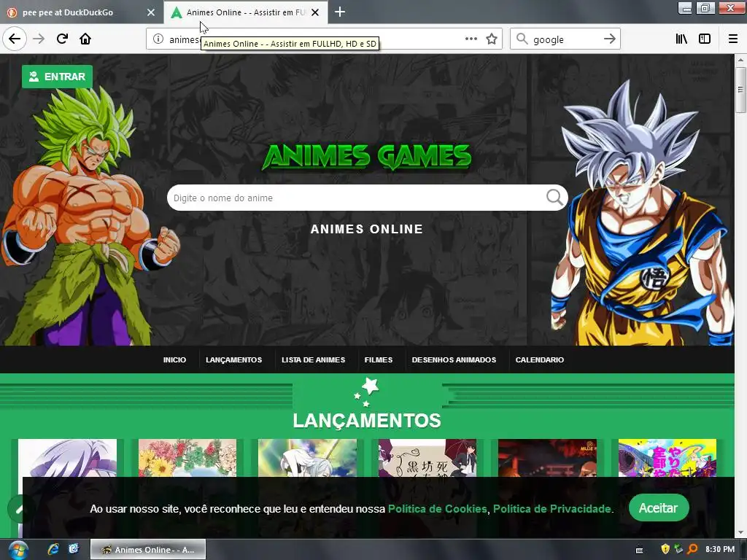Open the FILMES menu item
Image resolution: width=747 pixels, height=560 pixels.
379,359
